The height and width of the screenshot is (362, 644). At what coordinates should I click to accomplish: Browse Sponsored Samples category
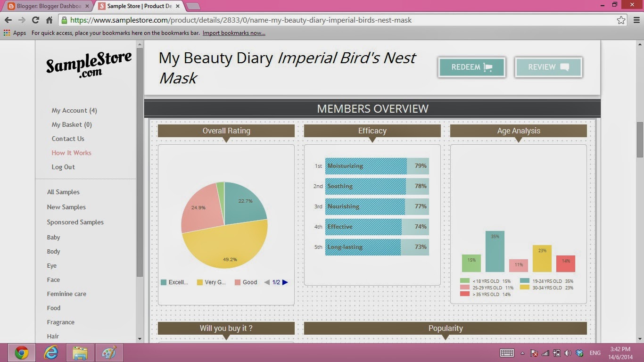pyautogui.click(x=75, y=222)
